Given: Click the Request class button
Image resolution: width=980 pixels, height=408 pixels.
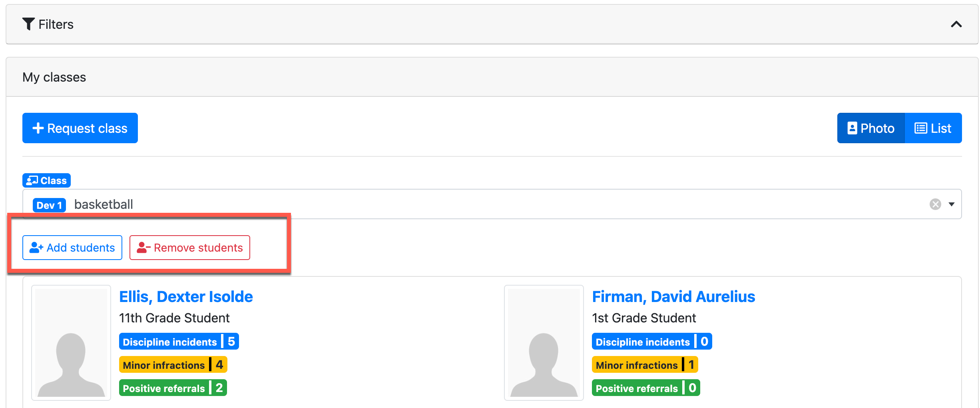Looking at the screenshot, I should coord(80,128).
